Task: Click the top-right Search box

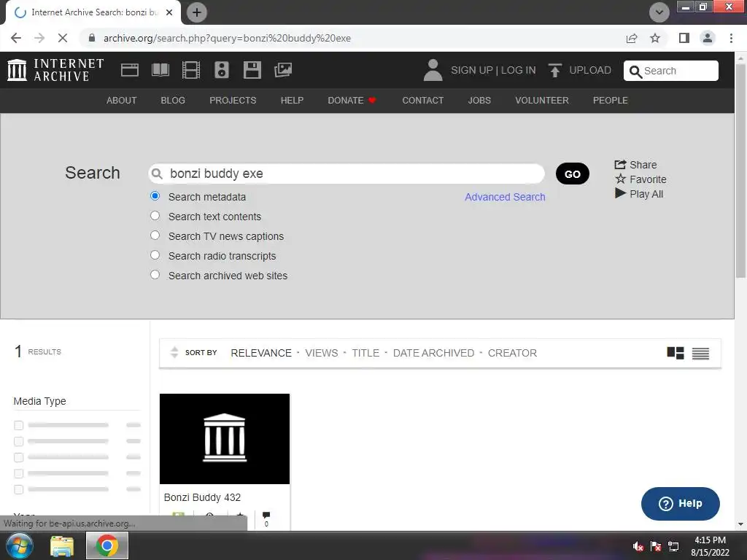Action: point(671,71)
